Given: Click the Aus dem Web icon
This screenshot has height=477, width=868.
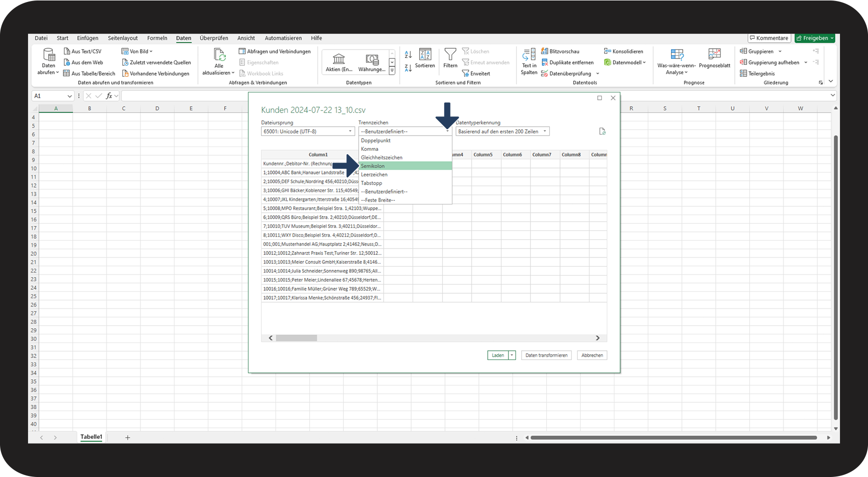Looking at the screenshot, I should click(67, 62).
